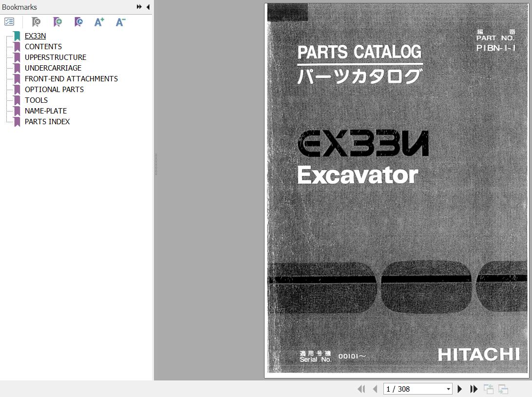Click the HITACHI logo text on the cover
532x397 pixels.
point(479,355)
